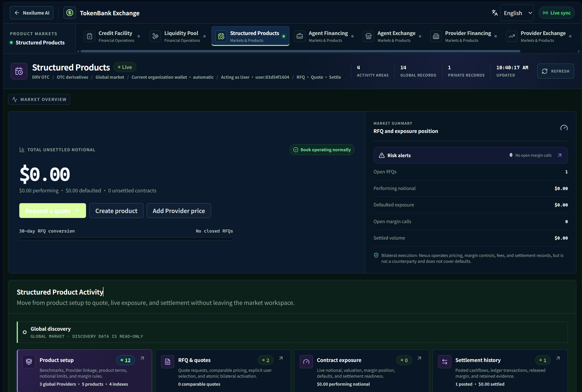
Task: Click the Market Overview label chip
Action: (39, 99)
